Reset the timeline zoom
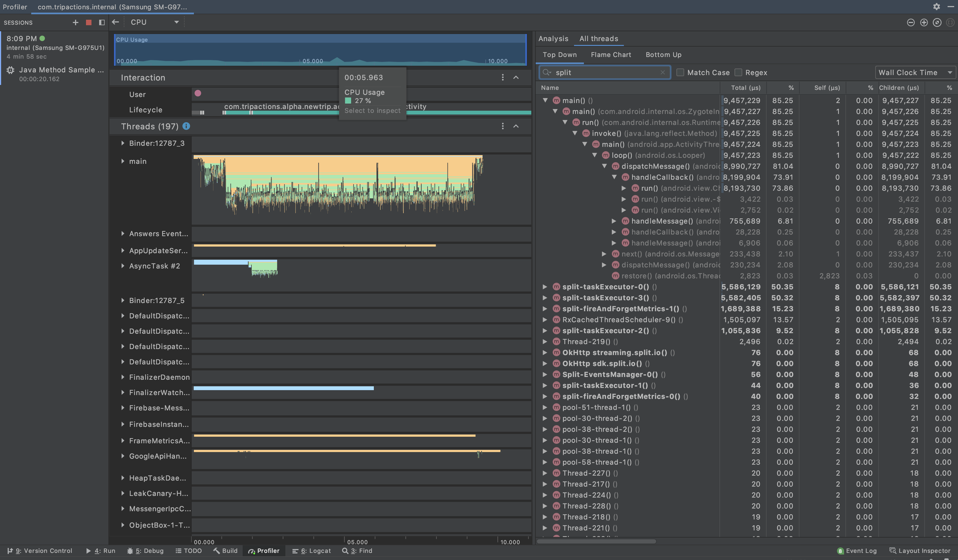958x560 pixels. (x=937, y=22)
